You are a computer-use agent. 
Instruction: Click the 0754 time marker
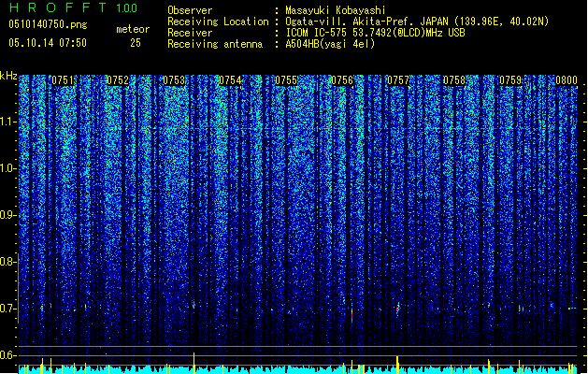[230, 80]
